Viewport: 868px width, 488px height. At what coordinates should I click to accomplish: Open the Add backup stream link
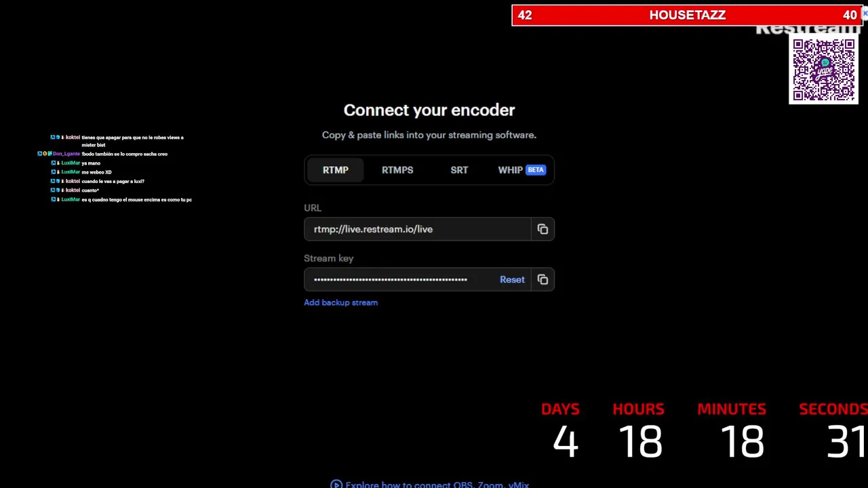(x=340, y=302)
